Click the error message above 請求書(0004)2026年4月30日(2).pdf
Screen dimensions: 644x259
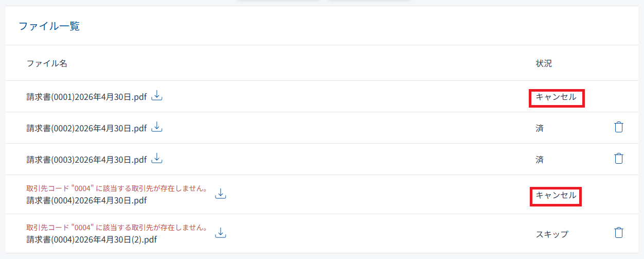117,228
